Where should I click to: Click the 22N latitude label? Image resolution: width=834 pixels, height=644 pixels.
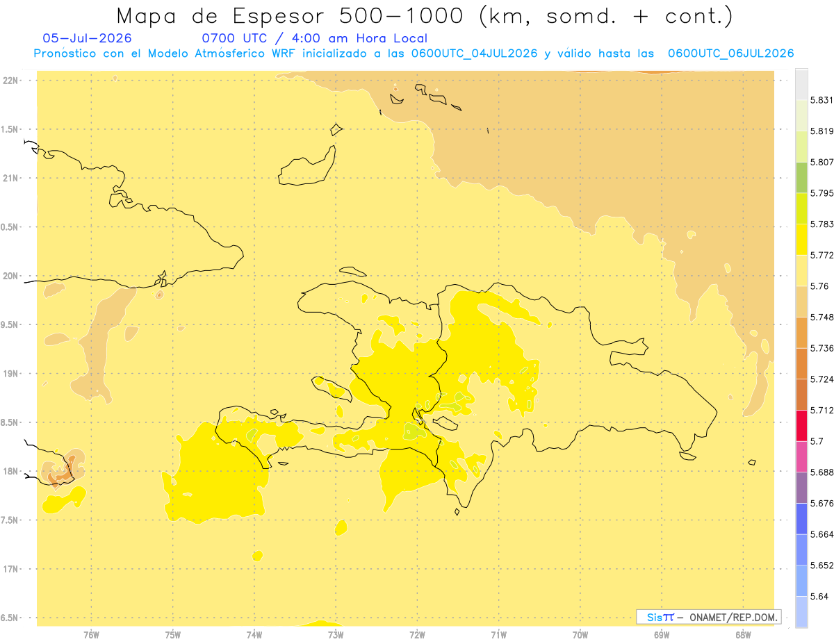tap(10, 81)
